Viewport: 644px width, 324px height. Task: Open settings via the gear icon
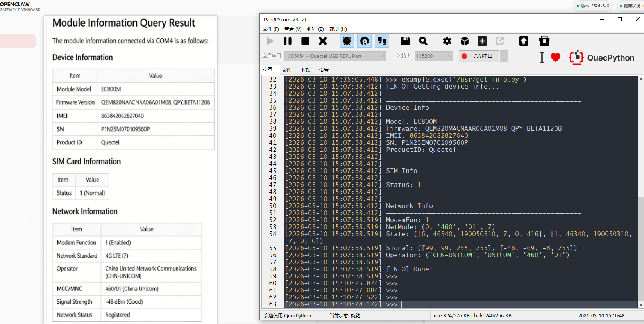point(447,41)
